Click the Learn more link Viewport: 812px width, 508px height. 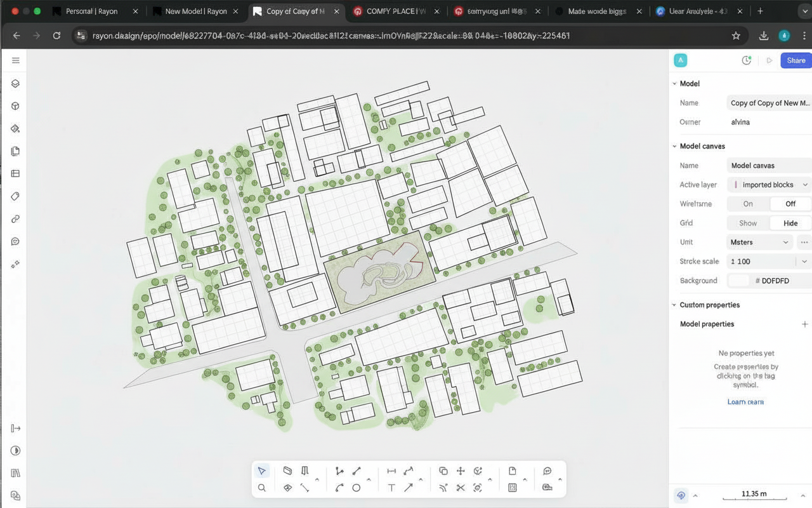[745, 402]
